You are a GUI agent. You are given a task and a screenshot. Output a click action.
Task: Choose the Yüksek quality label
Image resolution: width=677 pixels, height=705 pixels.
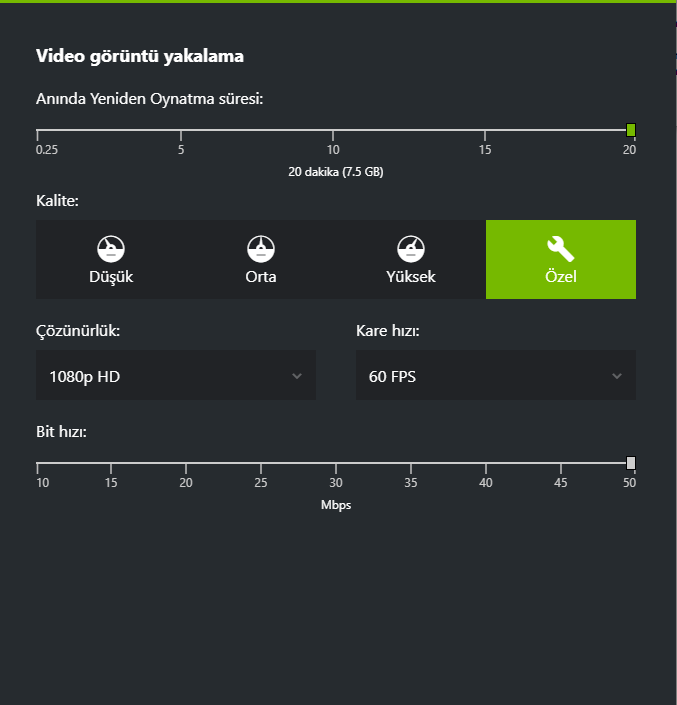410,277
